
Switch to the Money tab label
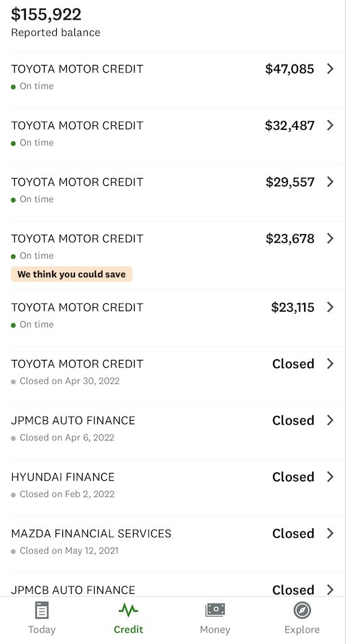[215, 629]
